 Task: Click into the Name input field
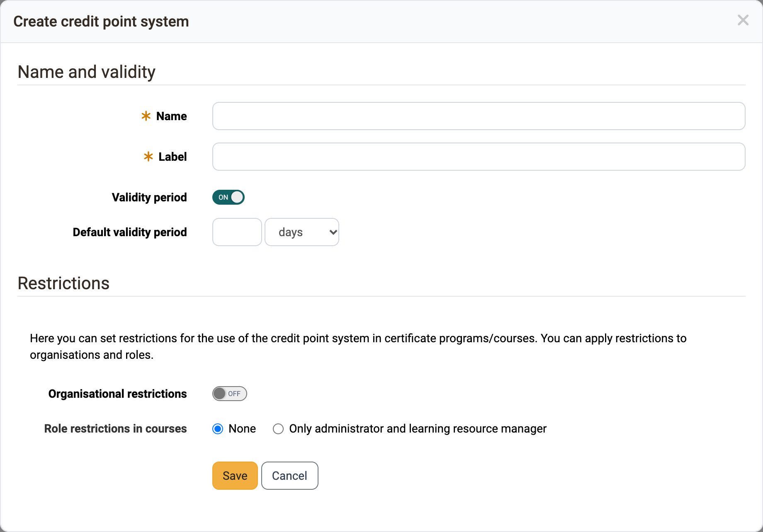point(479,116)
